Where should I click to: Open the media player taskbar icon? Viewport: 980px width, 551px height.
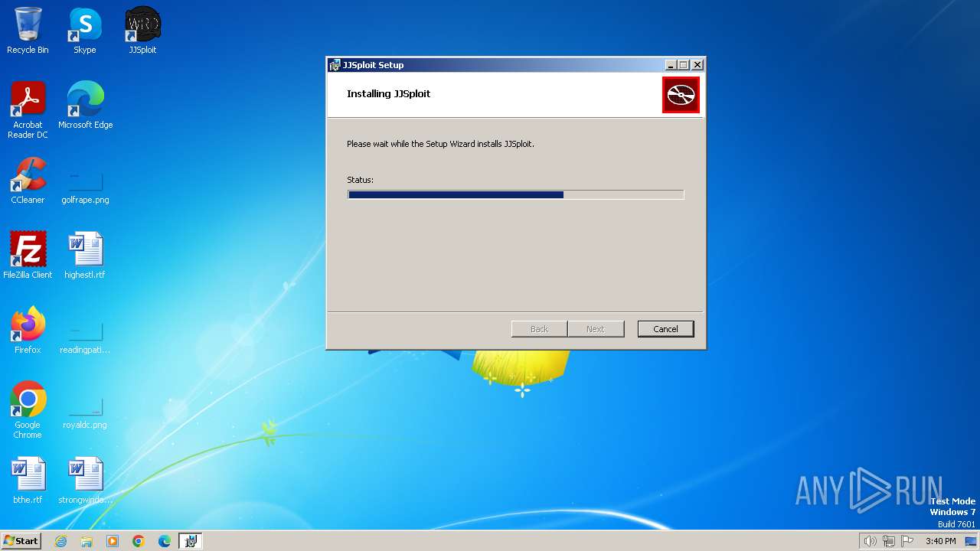113,541
